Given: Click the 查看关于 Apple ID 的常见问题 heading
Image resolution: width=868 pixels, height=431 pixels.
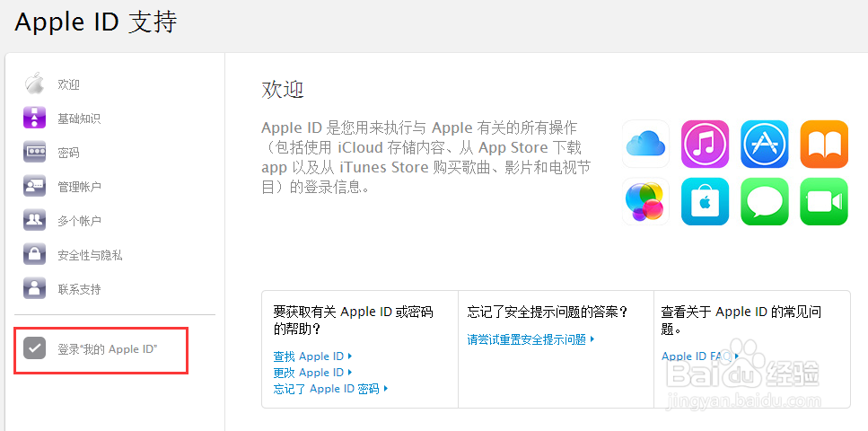Looking at the screenshot, I should pyautogui.click(x=741, y=321).
